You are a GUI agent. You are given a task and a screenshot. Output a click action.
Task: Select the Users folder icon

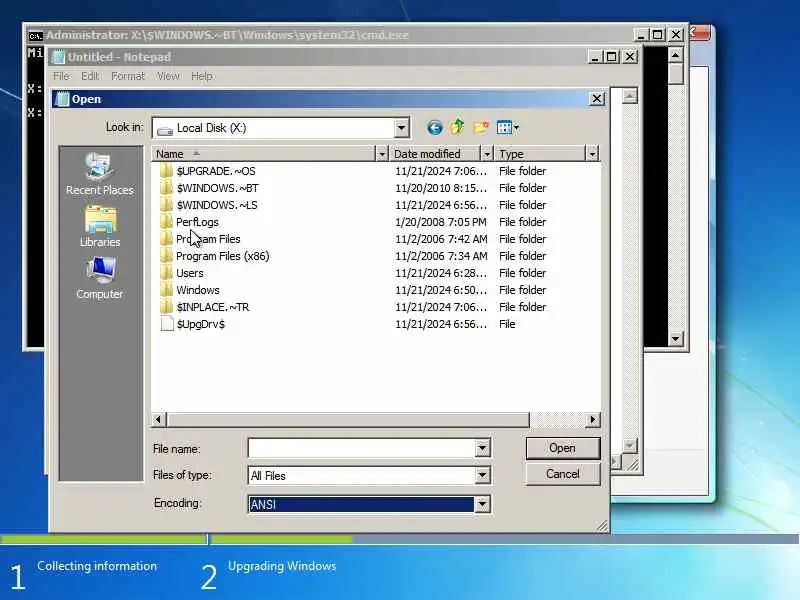tap(166, 273)
